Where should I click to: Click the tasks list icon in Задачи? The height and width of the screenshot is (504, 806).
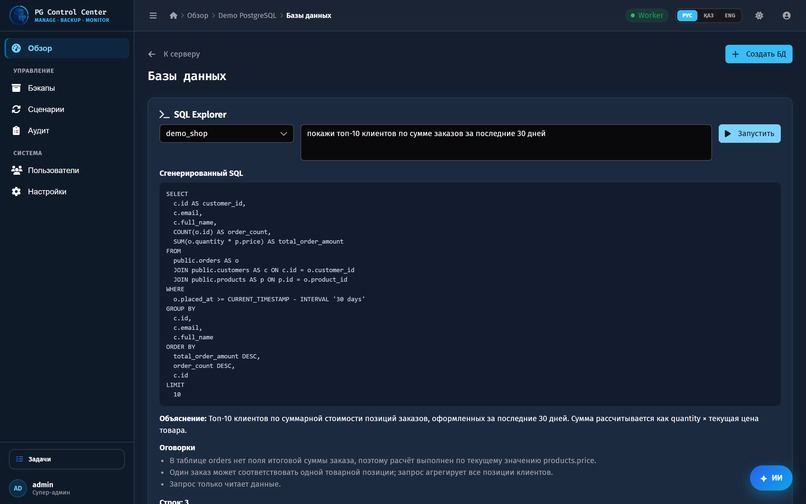(x=20, y=459)
